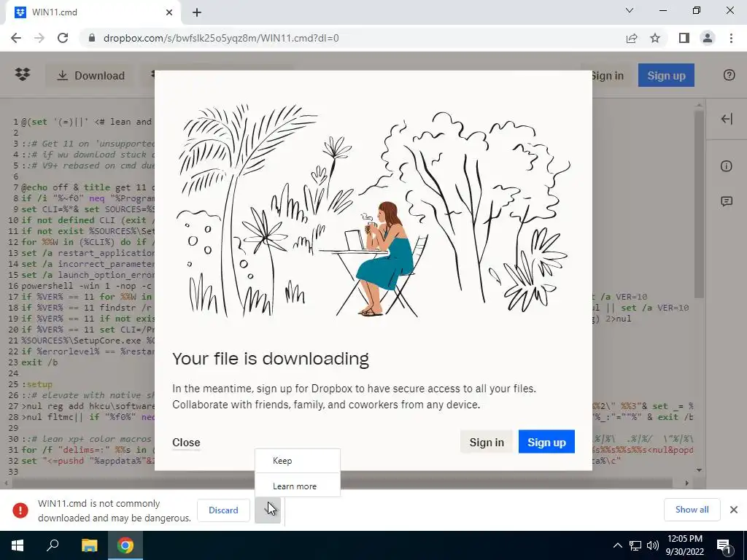Click code line 25 ':setup' label
Image resolution: width=747 pixels, height=560 pixels.
click(37, 384)
